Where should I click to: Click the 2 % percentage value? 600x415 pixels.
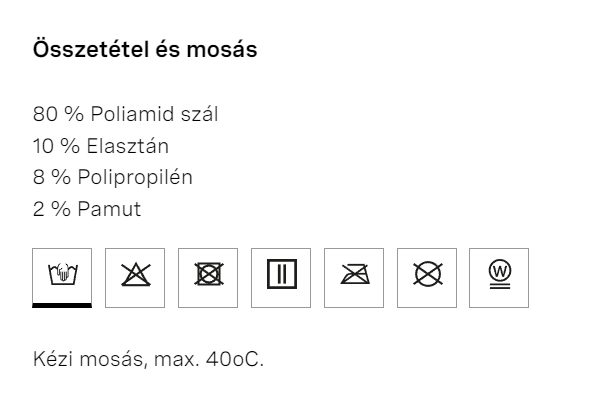52,209
